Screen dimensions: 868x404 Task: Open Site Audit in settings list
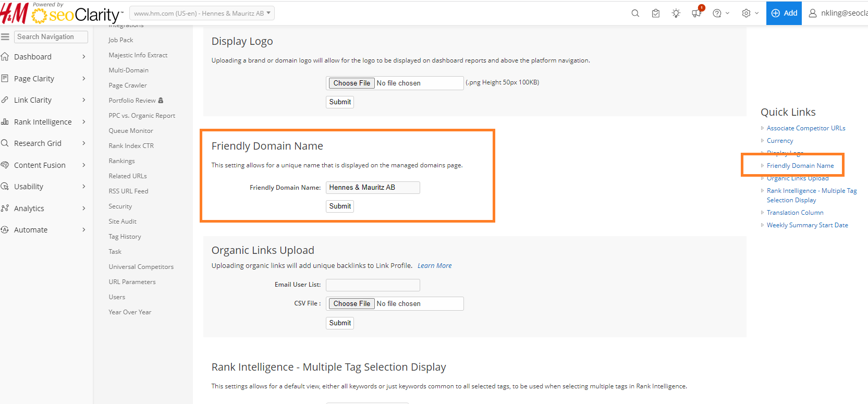click(123, 222)
